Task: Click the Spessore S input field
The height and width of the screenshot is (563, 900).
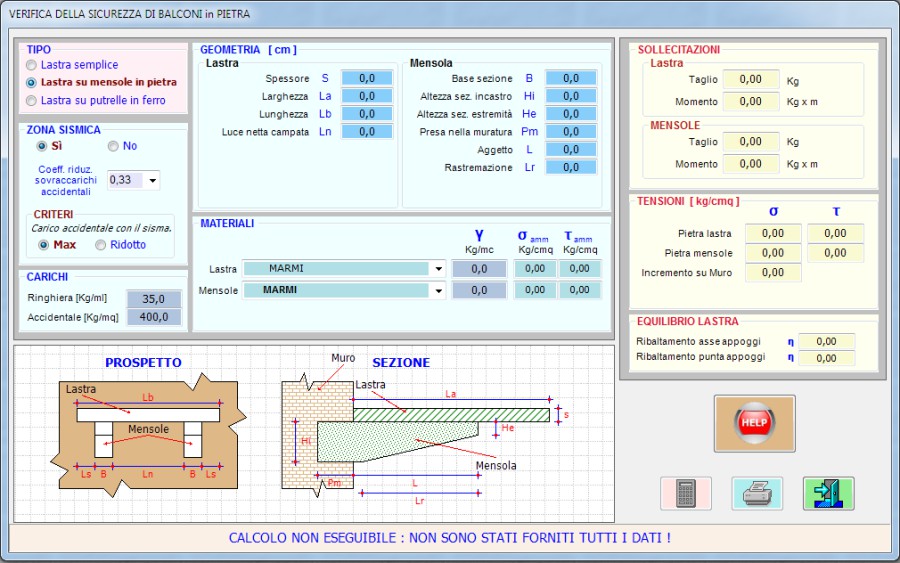Action: click(367, 78)
